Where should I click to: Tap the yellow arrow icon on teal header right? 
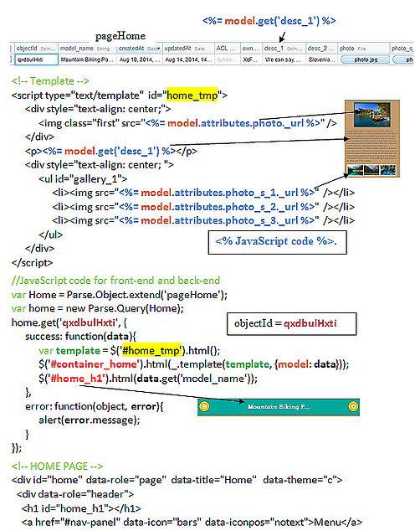353,406
